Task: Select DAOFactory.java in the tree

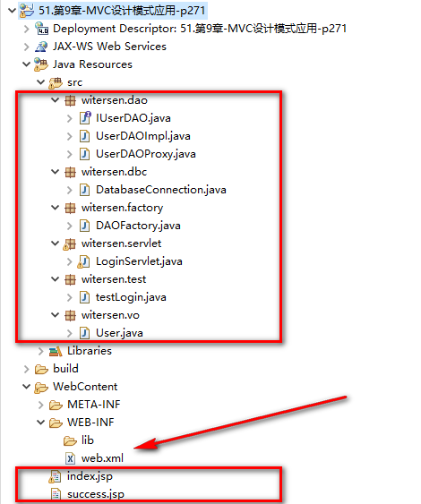Action: [x=138, y=226]
